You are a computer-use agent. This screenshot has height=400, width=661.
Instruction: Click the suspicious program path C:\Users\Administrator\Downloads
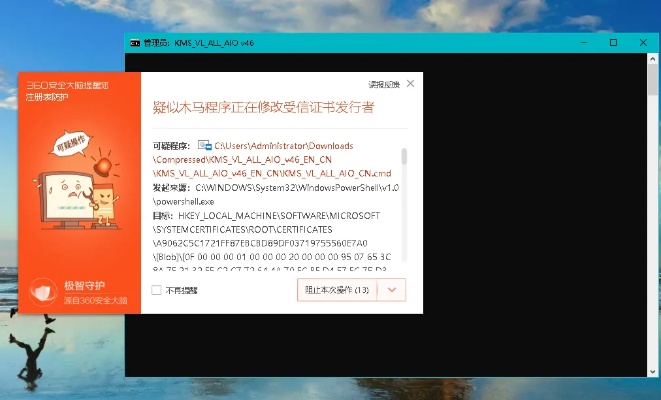(284, 146)
